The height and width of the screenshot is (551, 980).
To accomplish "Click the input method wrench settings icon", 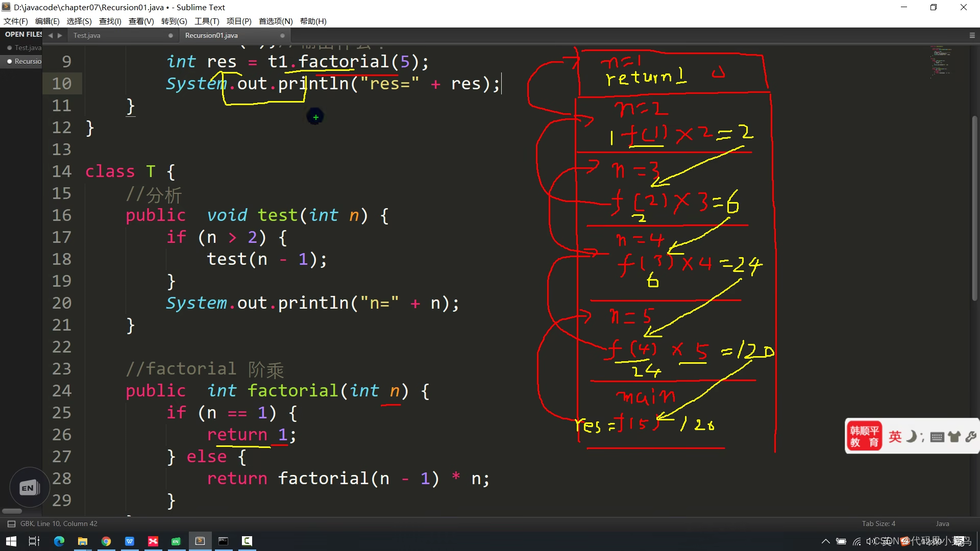I will tap(971, 437).
